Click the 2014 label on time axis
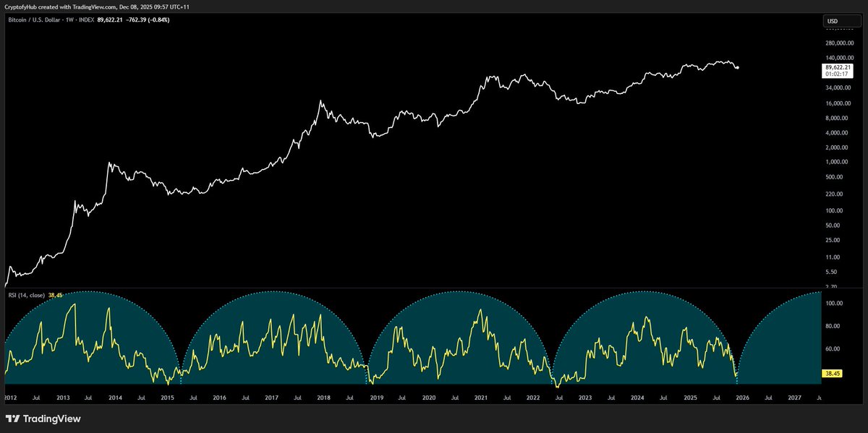Viewport: 868px width, 433px height. 115,398
